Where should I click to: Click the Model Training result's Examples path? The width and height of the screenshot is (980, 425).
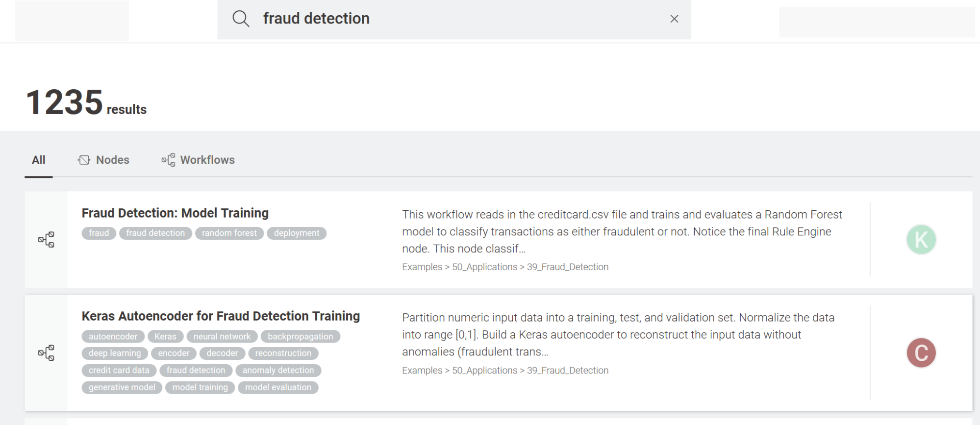pyautogui.click(x=505, y=267)
